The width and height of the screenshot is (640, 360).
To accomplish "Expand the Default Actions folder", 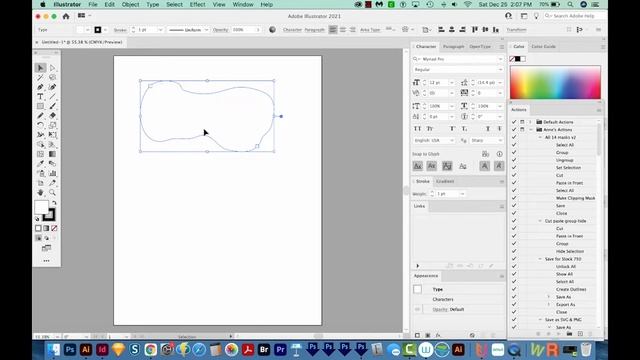I will (530, 122).
